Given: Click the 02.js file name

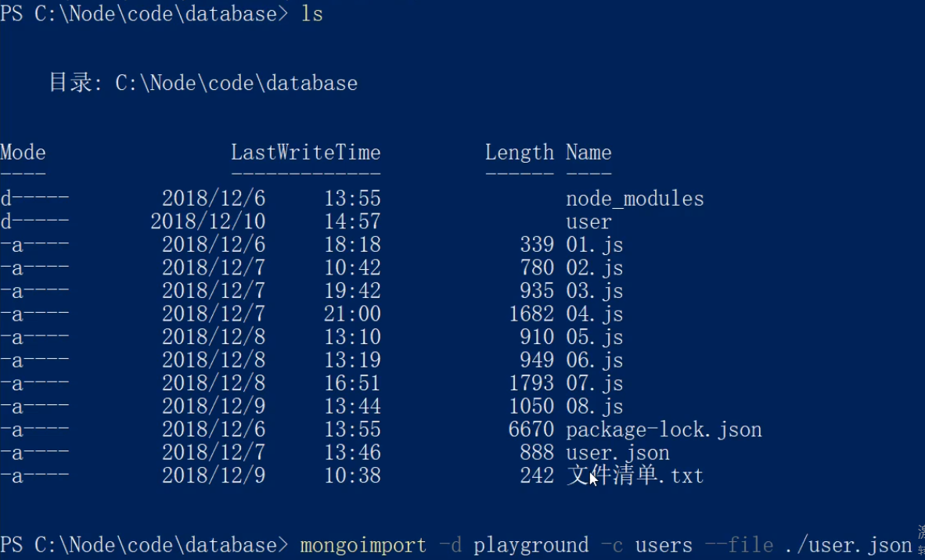Looking at the screenshot, I should click(x=594, y=268).
